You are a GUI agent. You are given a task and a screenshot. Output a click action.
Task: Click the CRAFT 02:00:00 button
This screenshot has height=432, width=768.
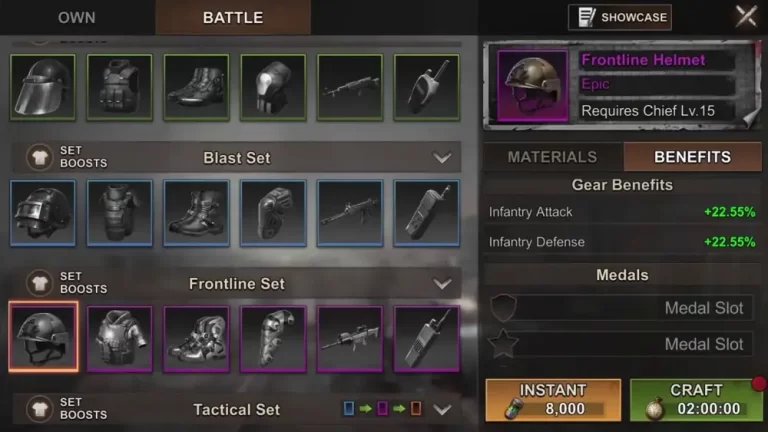pos(696,400)
